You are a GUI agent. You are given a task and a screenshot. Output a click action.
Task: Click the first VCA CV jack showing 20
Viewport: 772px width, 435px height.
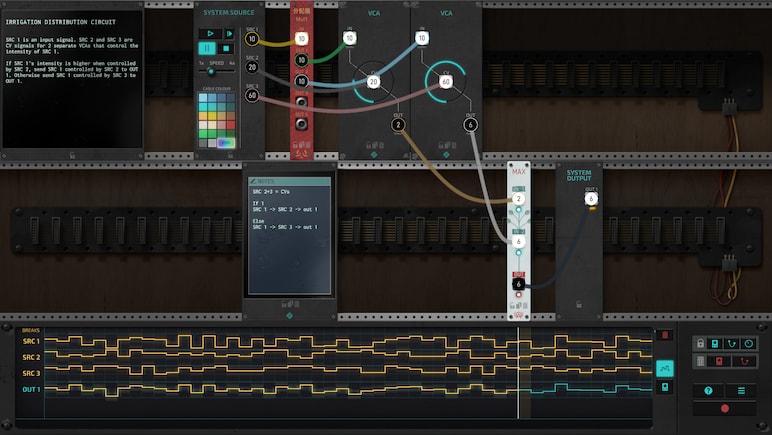point(373,82)
